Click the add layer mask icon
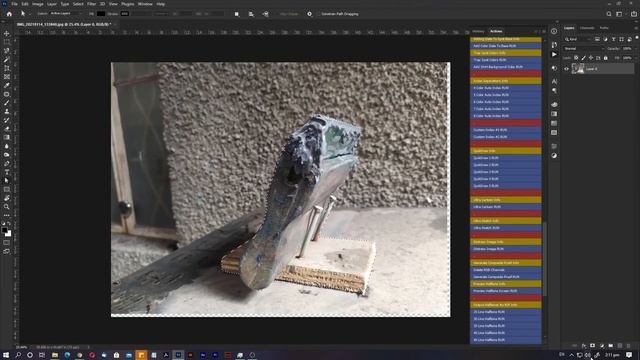The height and width of the screenshot is (360, 640). click(x=593, y=346)
